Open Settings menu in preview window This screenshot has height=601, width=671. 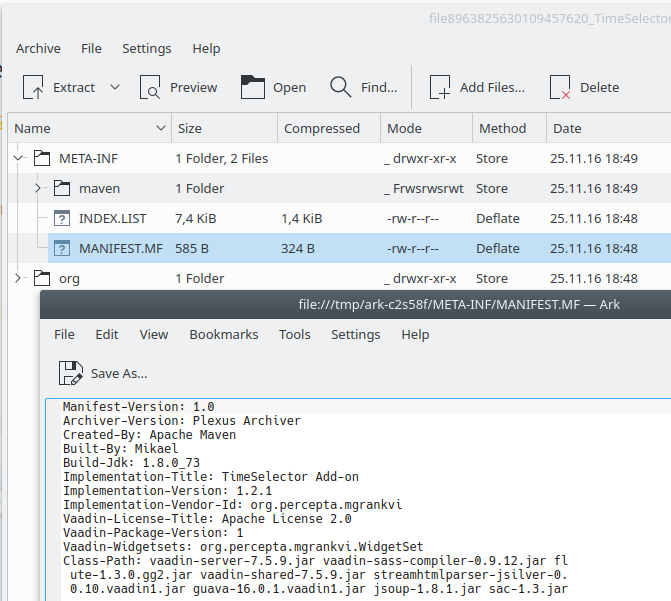pyautogui.click(x=356, y=334)
